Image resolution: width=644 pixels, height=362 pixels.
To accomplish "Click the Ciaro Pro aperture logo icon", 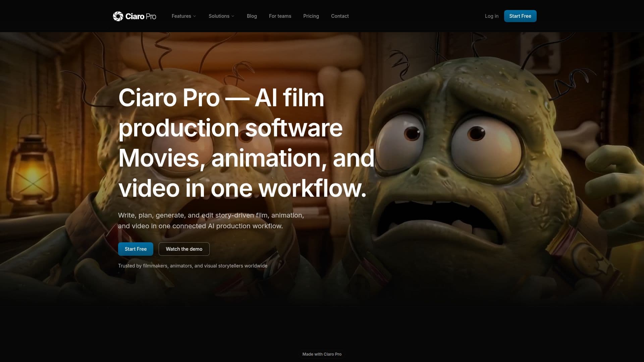I will tap(118, 16).
